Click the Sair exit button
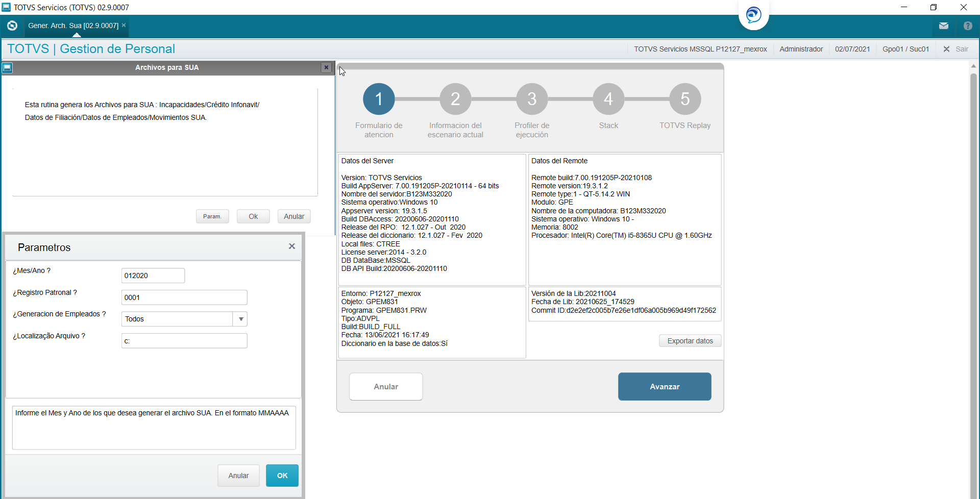This screenshot has height=499, width=980. 956,49
